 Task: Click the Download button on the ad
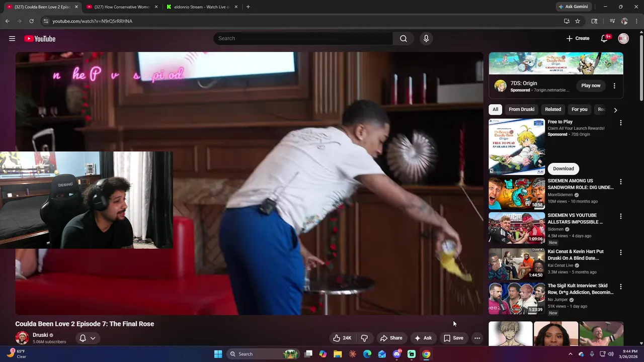click(x=563, y=169)
